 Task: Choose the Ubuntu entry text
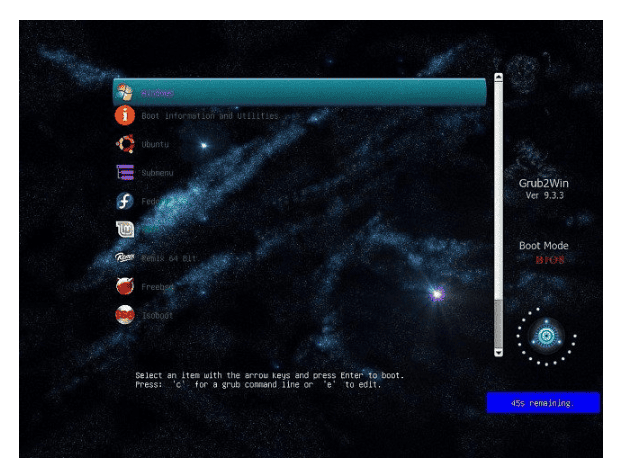(155, 144)
